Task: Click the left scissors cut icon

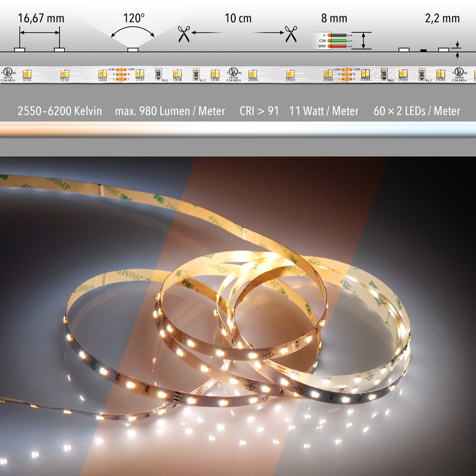Action: click(x=183, y=34)
